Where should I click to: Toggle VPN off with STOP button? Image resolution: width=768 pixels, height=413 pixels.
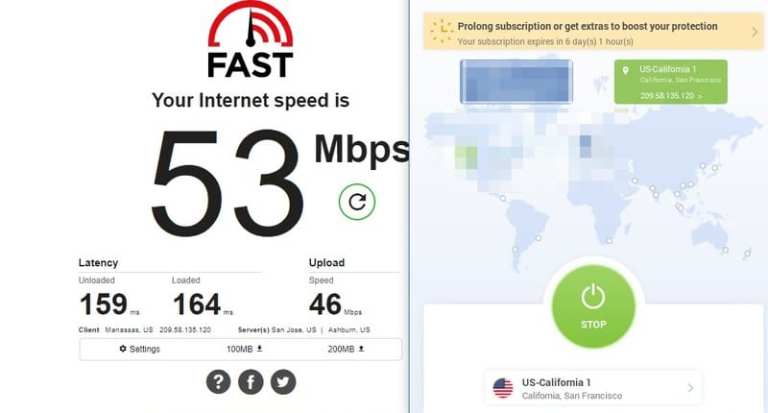coord(594,307)
